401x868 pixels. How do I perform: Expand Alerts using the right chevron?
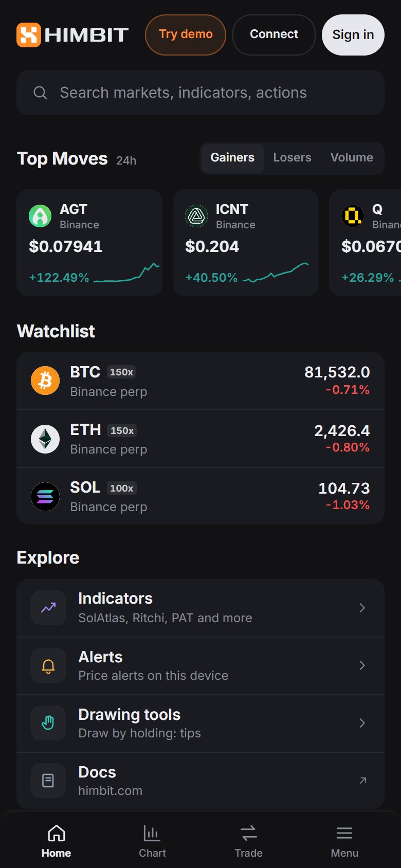coord(362,665)
